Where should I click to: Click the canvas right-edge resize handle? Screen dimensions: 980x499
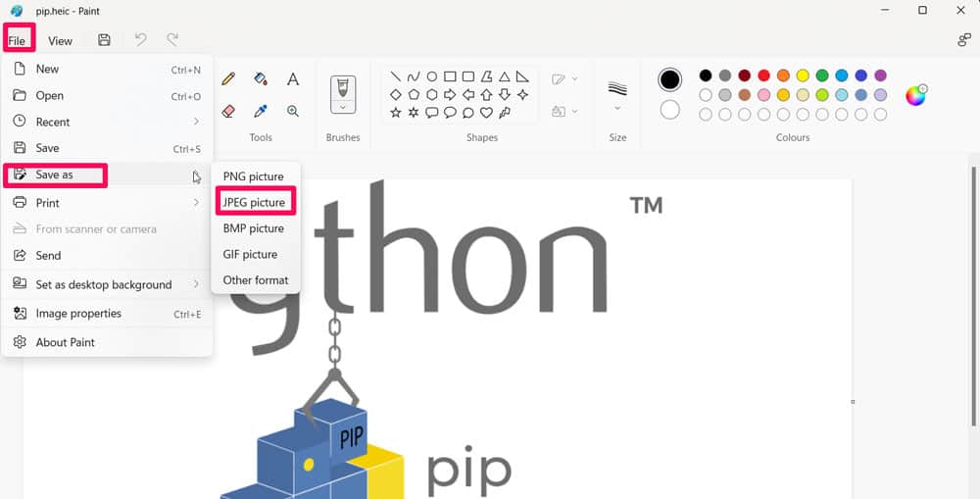[x=854, y=402]
